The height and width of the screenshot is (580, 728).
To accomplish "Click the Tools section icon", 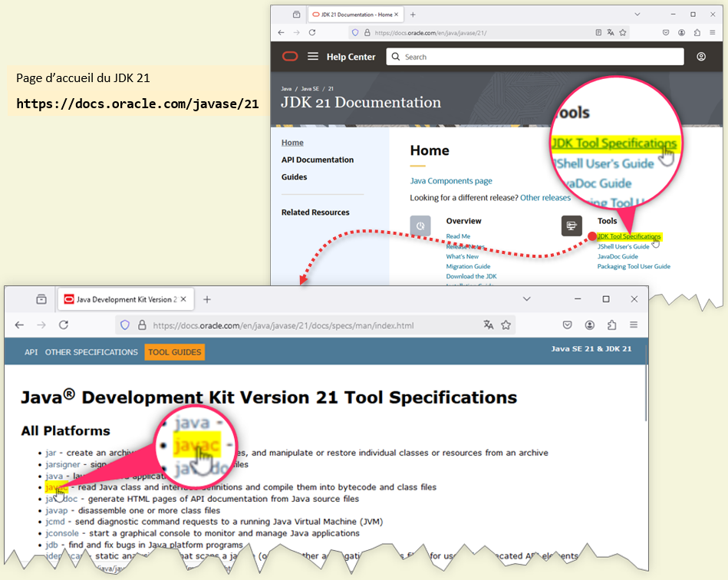I will coord(572,226).
